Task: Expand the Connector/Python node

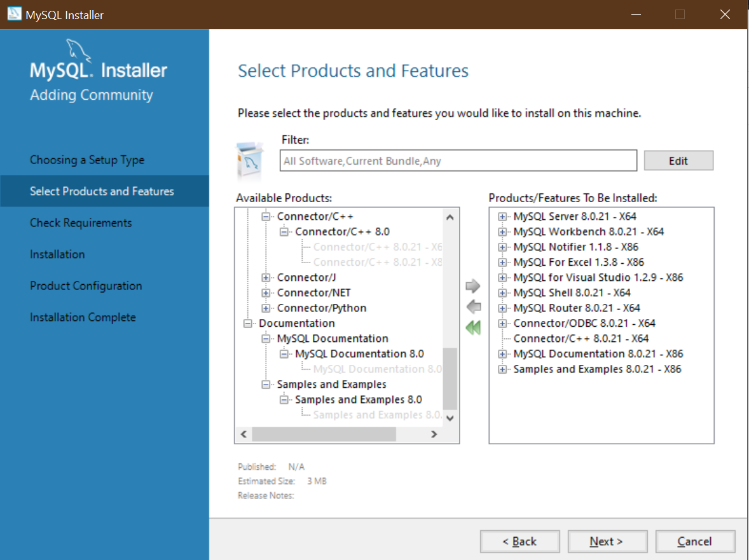Action: (x=266, y=308)
